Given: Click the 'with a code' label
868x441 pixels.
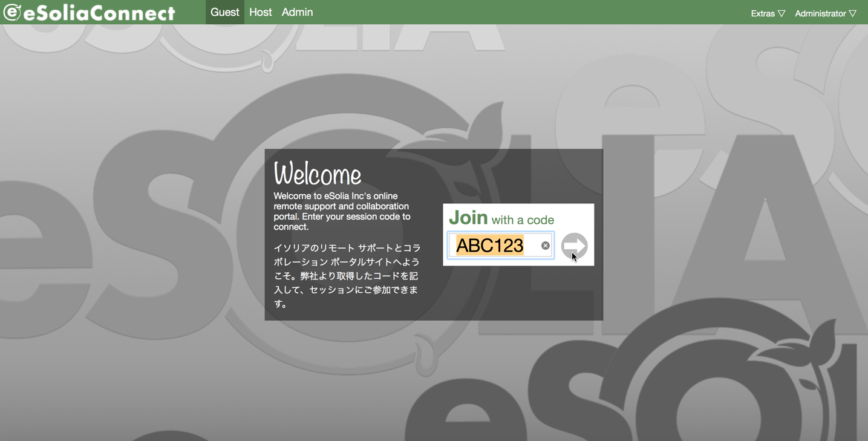Looking at the screenshot, I should (523, 220).
